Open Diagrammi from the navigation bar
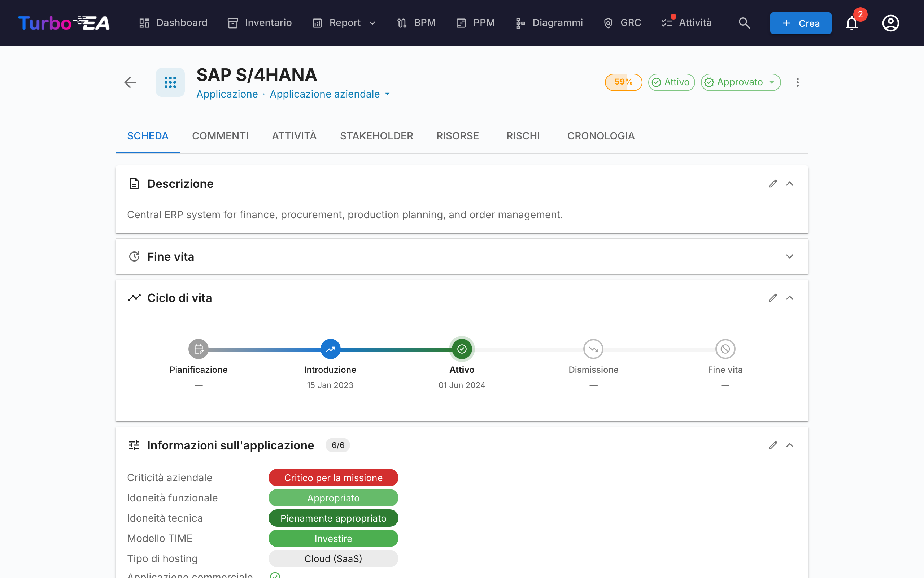Viewport: 924px width, 578px height. coord(549,23)
